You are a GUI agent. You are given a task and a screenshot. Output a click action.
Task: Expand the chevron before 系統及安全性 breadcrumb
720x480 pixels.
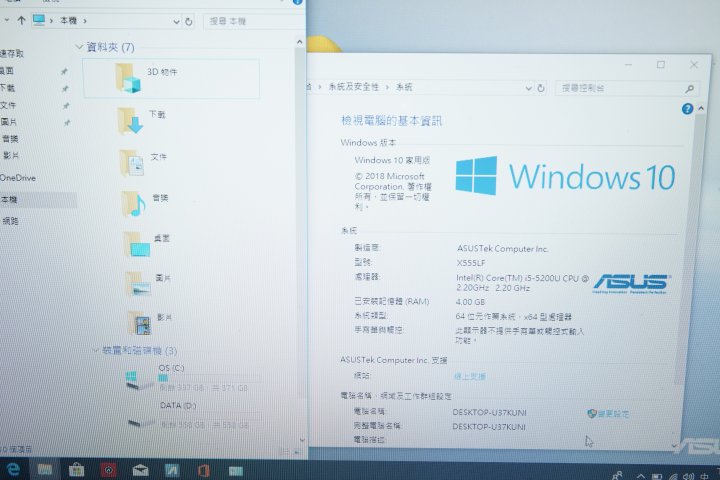coord(320,86)
